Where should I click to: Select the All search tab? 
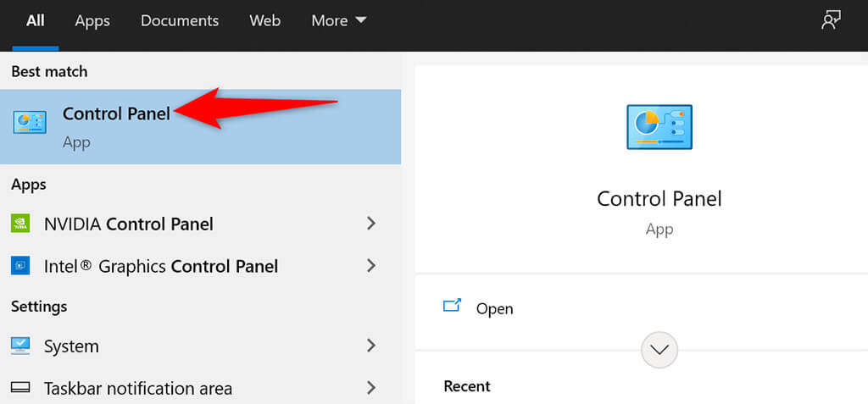click(35, 20)
